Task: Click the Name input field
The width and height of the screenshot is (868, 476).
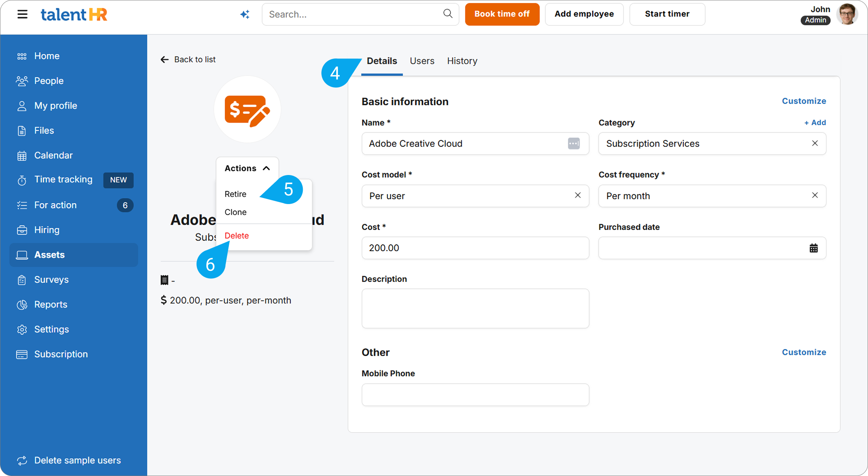Action: (x=475, y=143)
